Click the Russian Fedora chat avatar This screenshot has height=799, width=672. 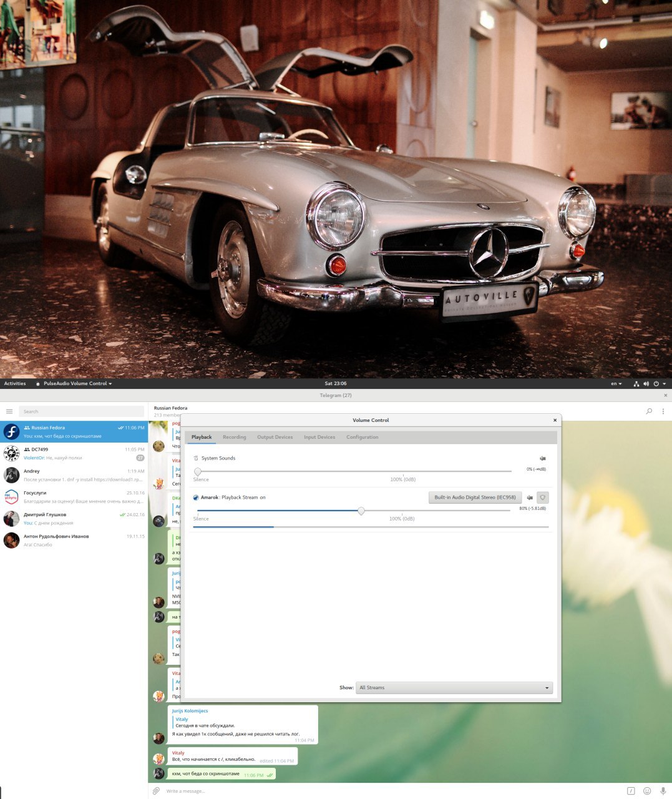coord(11,432)
